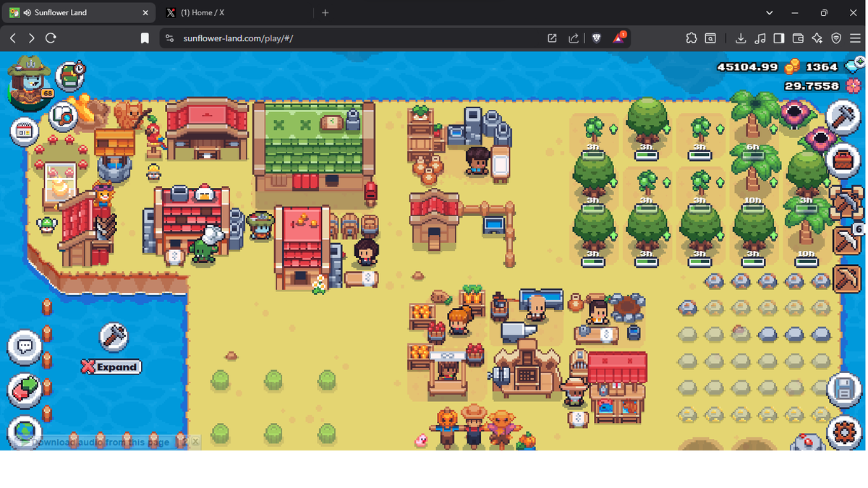The height and width of the screenshot is (488, 868).
Task: Open the extensions puzzle icon
Action: pyautogui.click(x=692, y=38)
